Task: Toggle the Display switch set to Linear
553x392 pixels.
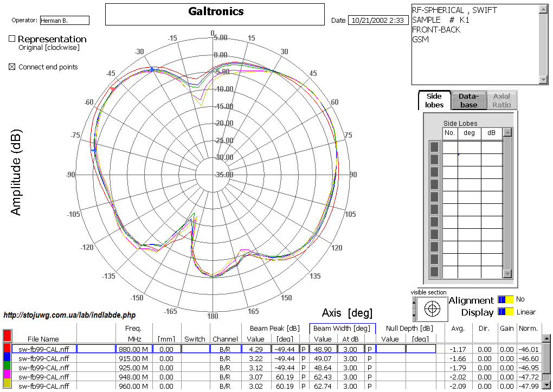Action: pos(505,312)
